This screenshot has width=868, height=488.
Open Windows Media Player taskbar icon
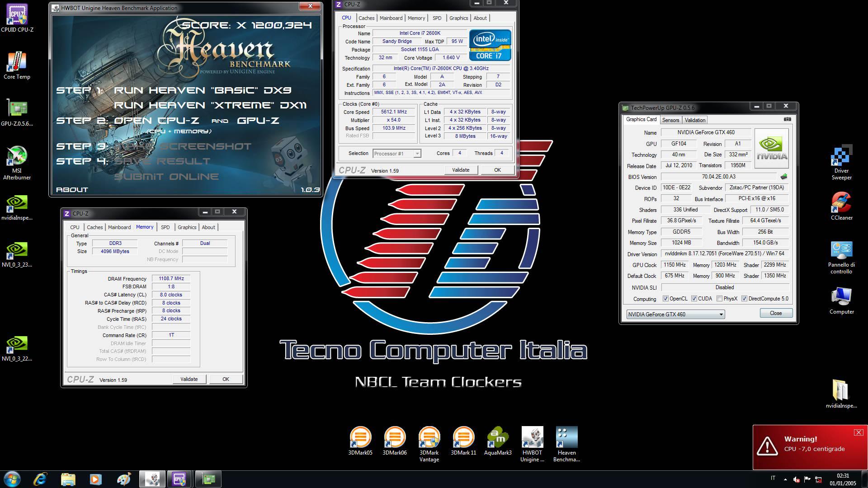coord(95,479)
